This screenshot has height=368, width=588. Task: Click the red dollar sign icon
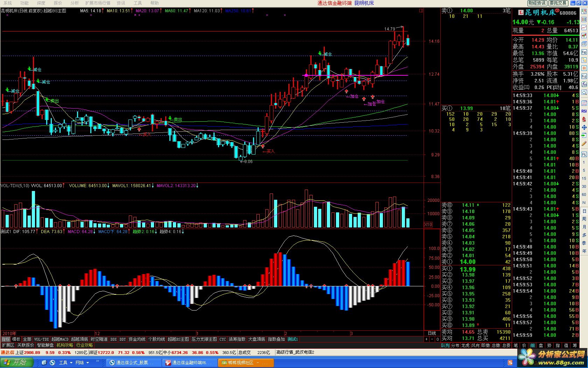pos(584,120)
